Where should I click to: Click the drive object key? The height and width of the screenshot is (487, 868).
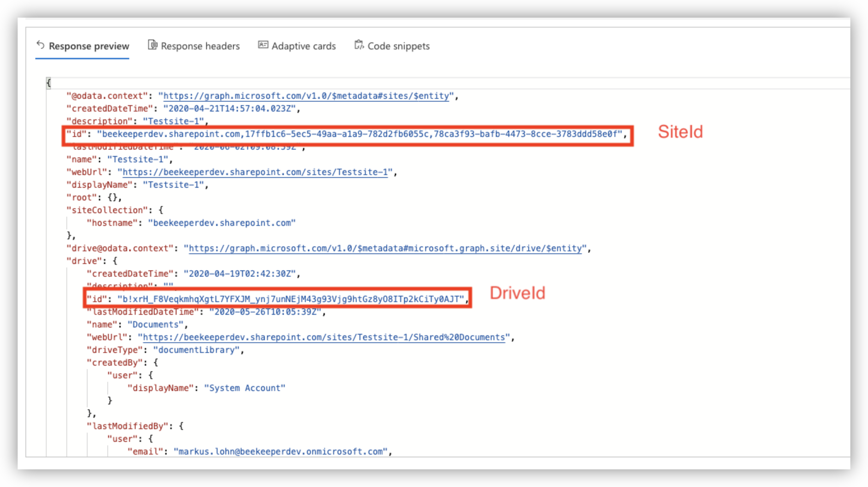click(84, 261)
